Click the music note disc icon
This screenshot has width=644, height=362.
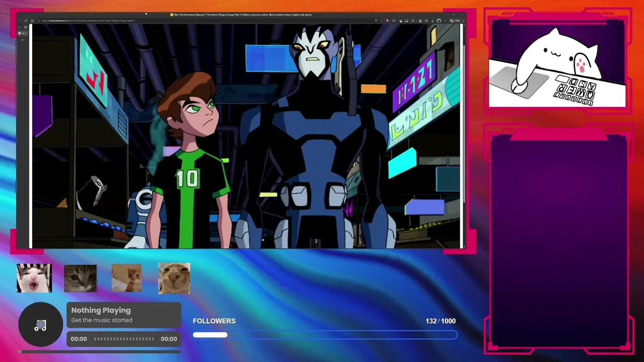[41, 325]
